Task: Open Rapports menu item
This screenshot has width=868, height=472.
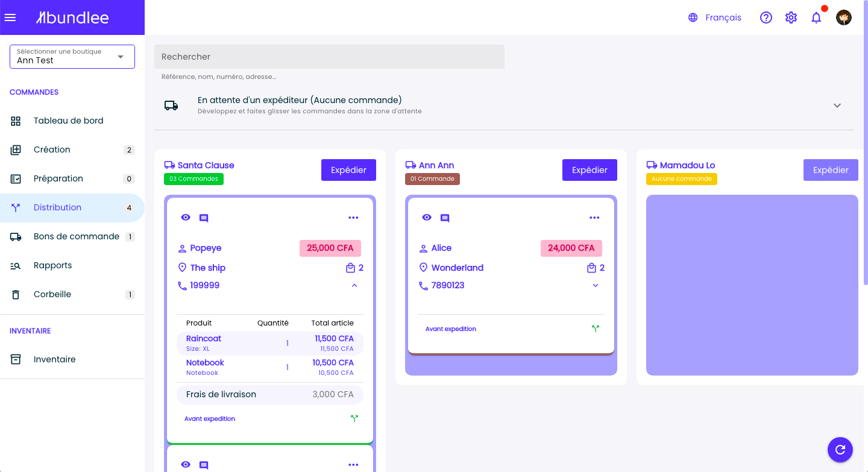Action: tap(72, 265)
